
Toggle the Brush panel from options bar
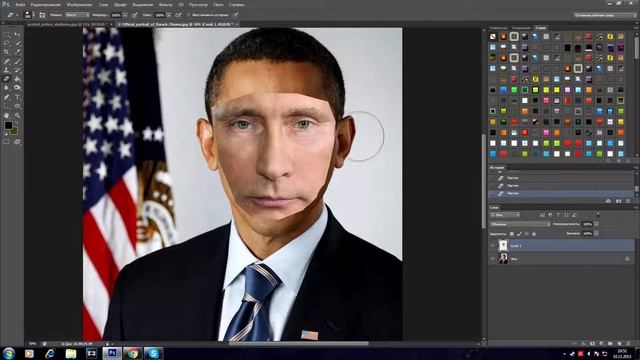[42, 15]
